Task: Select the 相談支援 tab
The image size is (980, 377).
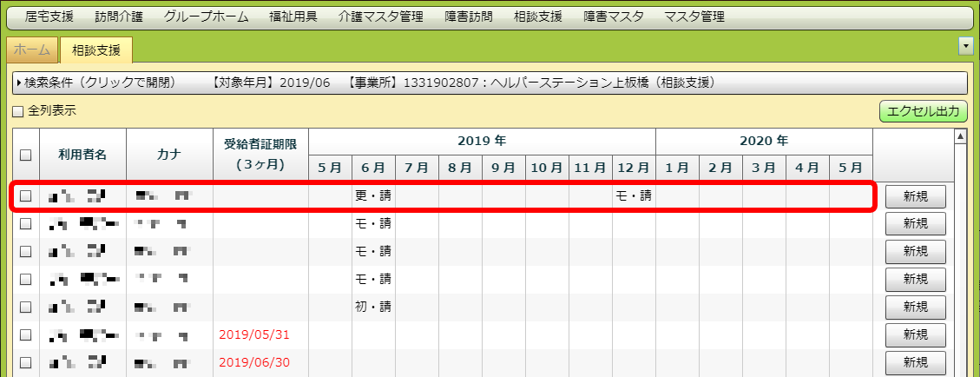Action: click(95, 50)
